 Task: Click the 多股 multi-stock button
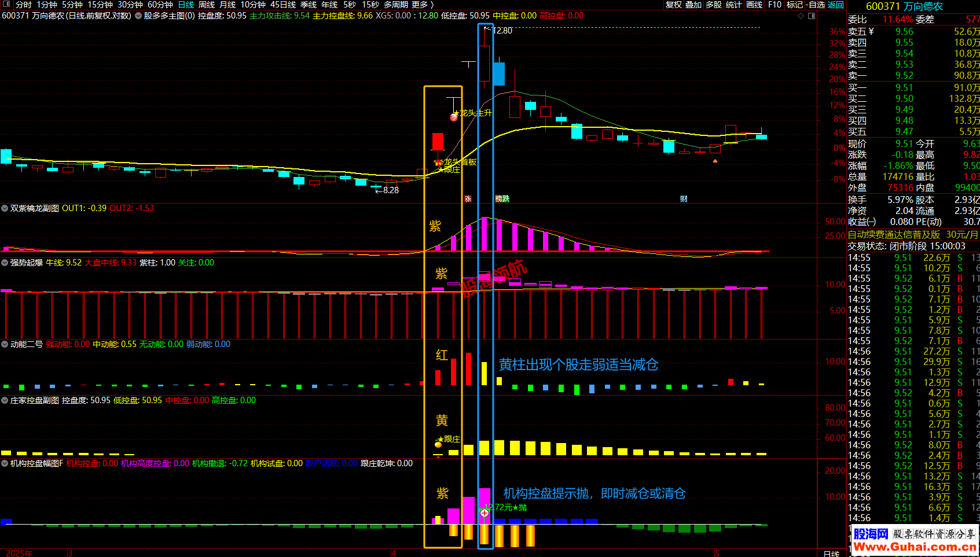714,5
